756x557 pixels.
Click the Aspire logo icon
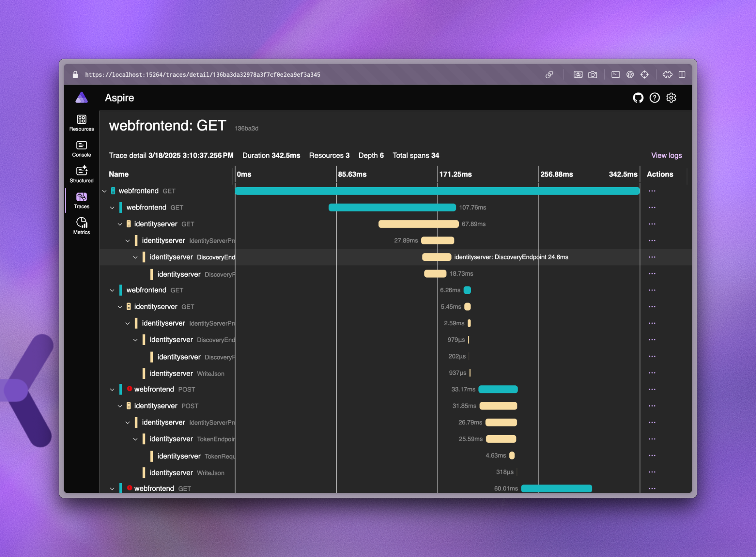(81, 98)
